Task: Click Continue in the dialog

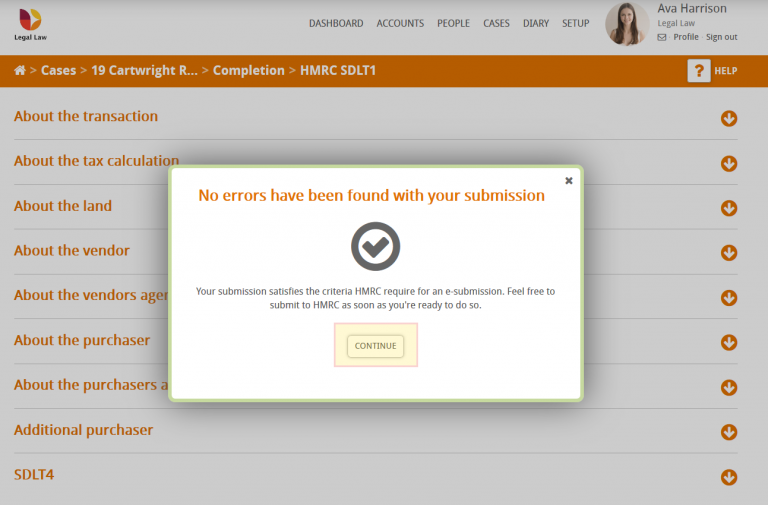Action: pos(376,346)
